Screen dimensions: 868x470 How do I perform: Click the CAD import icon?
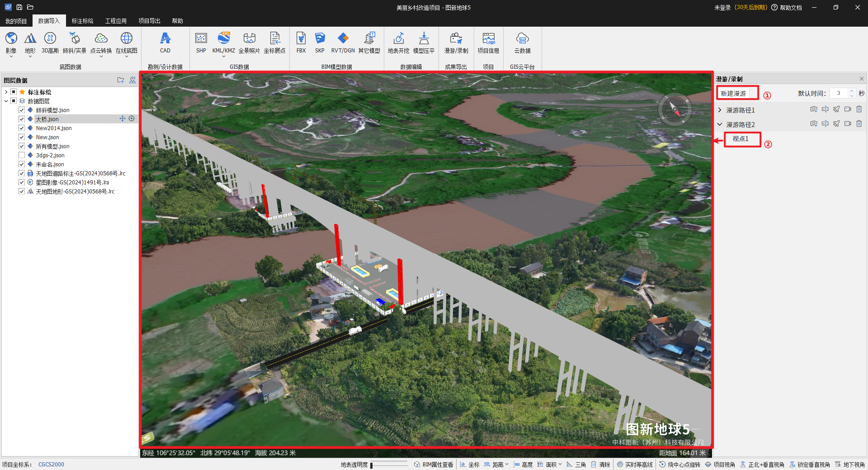click(x=165, y=39)
